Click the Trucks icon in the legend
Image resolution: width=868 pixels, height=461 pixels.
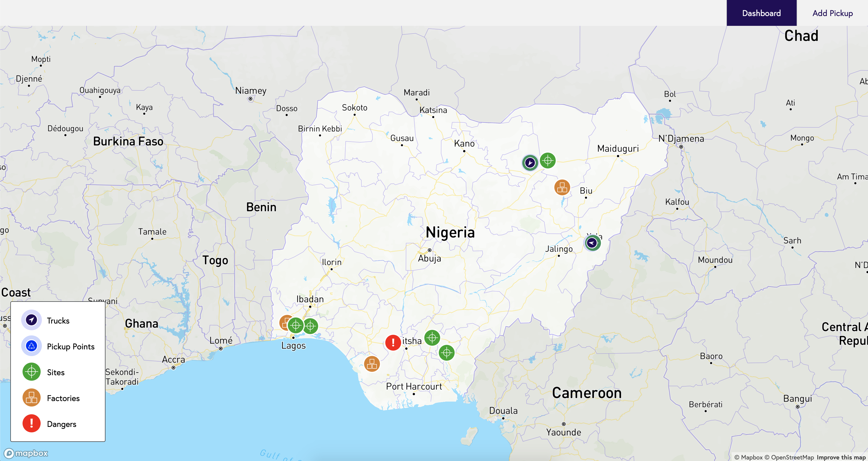pos(31,320)
